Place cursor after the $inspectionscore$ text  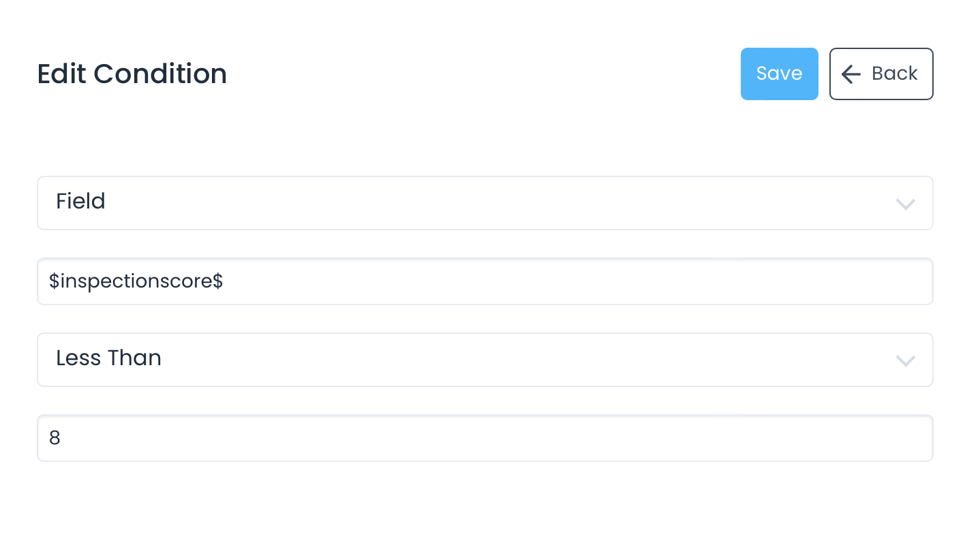point(224,281)
